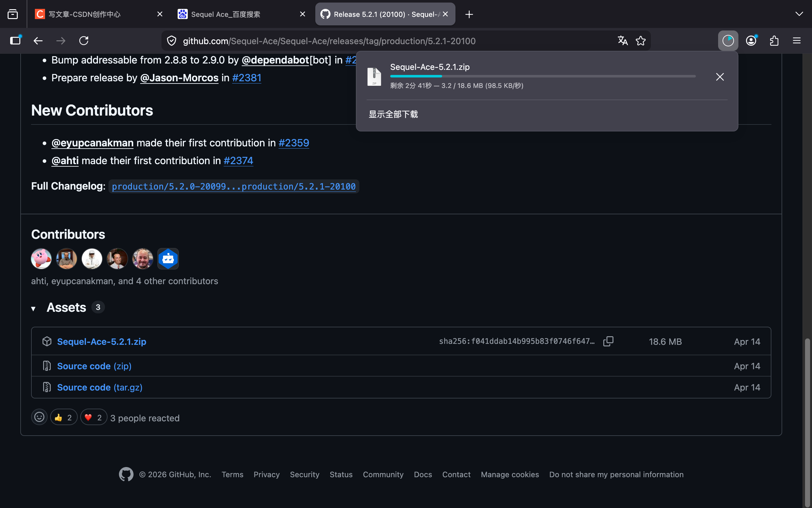Go back to previous page
This screenshot has width=812, height=508.
coord(38,41)
